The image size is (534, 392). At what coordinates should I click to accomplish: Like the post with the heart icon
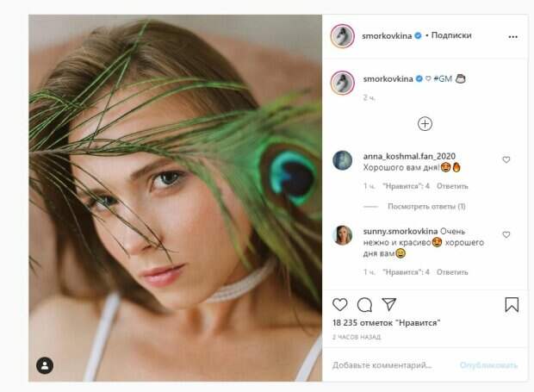click(339, 304)
